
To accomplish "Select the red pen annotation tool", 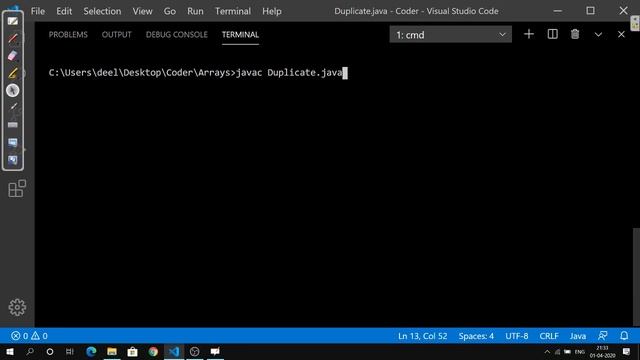I will tap(13, 38).
